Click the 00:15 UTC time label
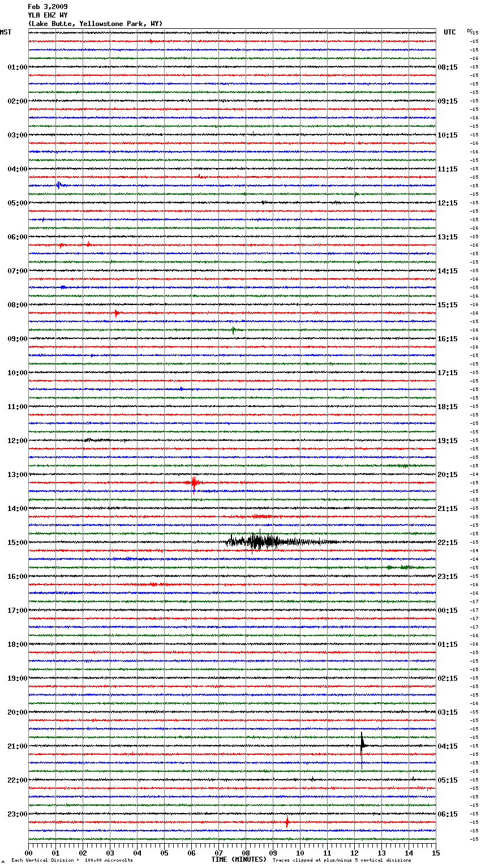Image resolution: width=481 pixels, height=868 pixels. (448, 611)
